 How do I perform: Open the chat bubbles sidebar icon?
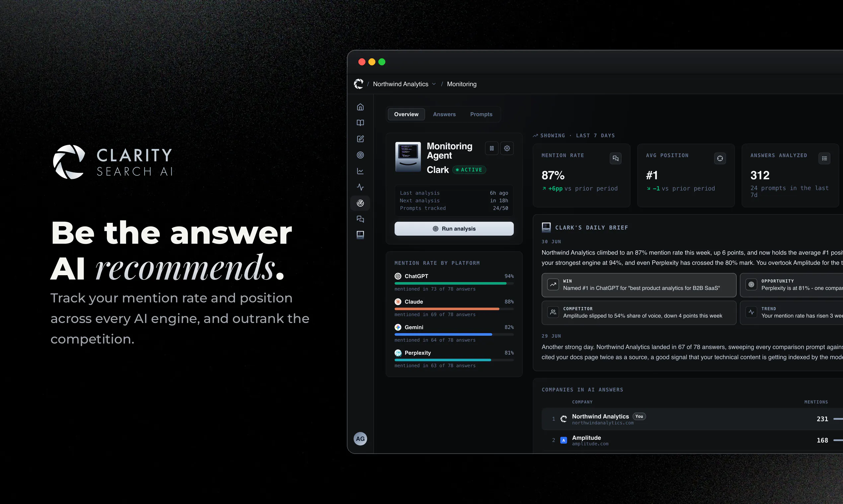pos(360,219)
